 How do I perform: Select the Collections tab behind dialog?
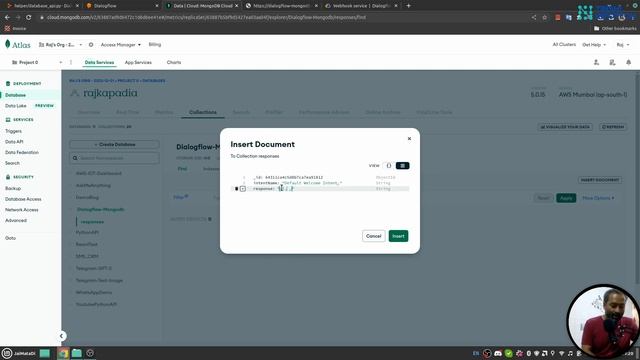(x=203, y=112)
